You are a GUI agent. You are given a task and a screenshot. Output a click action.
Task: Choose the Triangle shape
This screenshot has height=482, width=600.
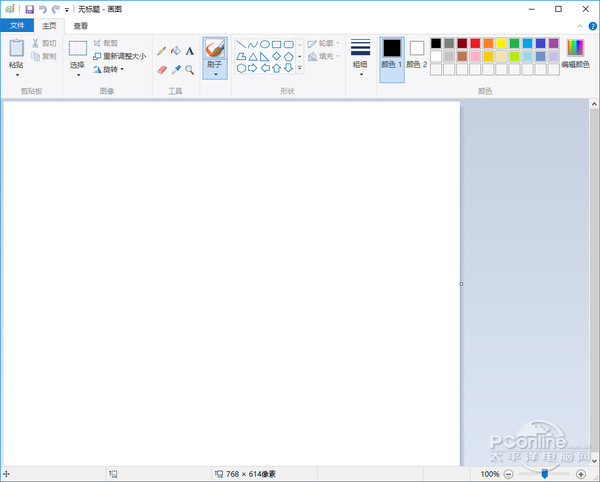point(253,57)
